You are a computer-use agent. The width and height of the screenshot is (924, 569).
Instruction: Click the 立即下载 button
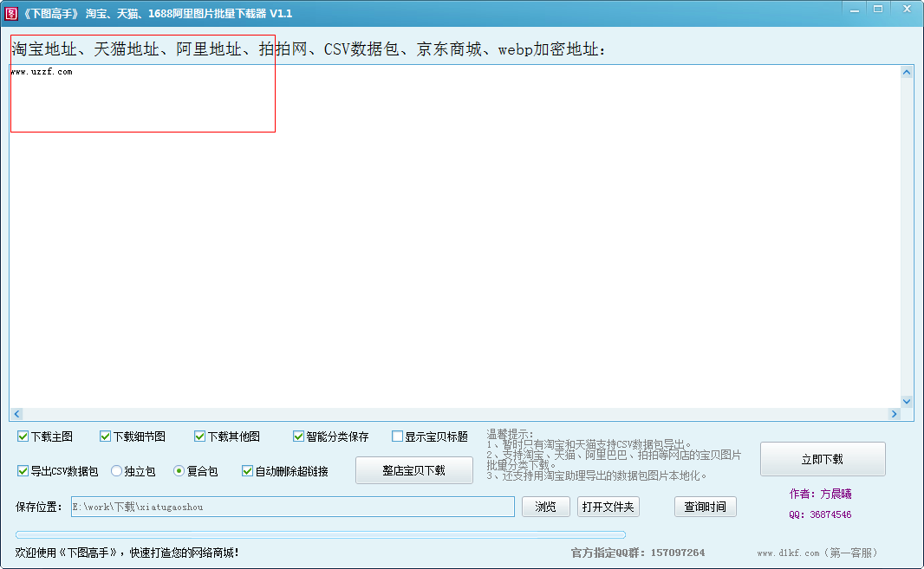pyautogui.click(x=822, y=459)
